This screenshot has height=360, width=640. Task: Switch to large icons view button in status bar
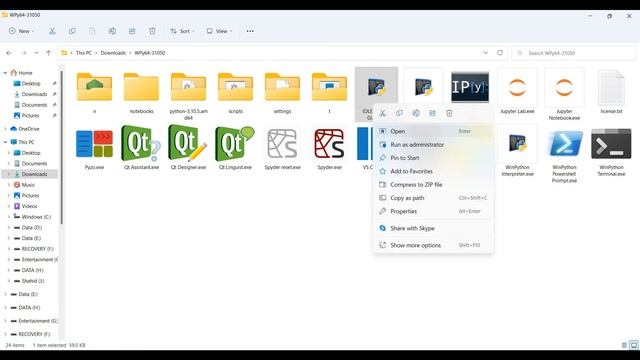[634, 345]
